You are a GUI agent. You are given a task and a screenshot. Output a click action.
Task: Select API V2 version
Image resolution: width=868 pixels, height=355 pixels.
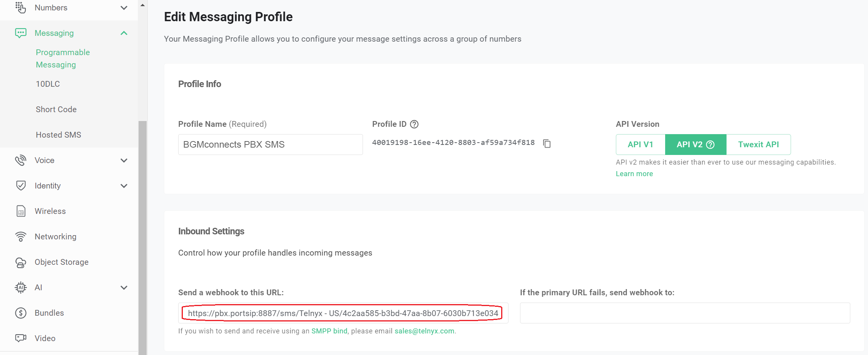(x=695, y=145)
